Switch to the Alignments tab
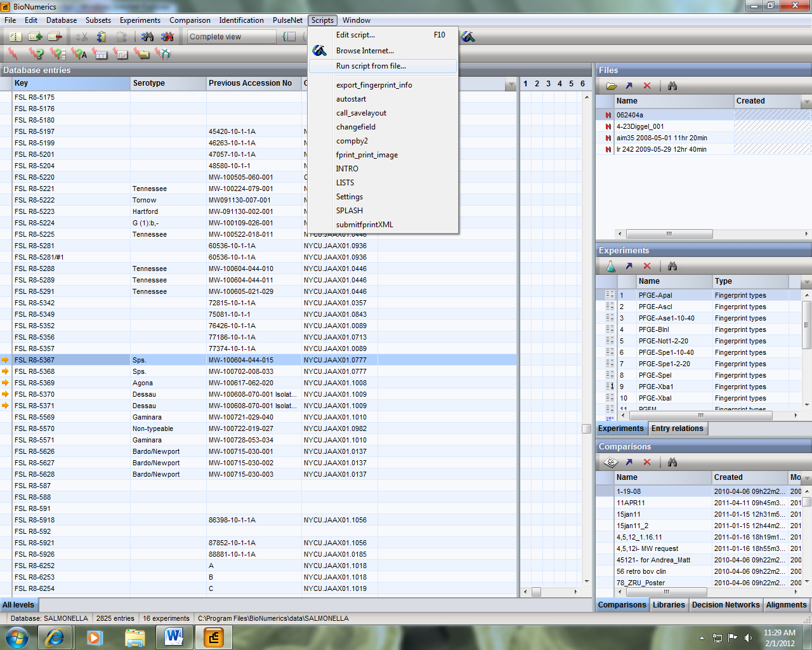This screenshot has width=812, height=650. 786,605
